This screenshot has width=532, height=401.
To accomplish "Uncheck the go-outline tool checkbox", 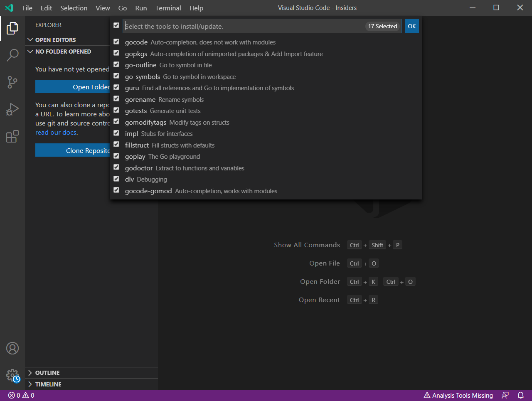I will coord(116,65).
